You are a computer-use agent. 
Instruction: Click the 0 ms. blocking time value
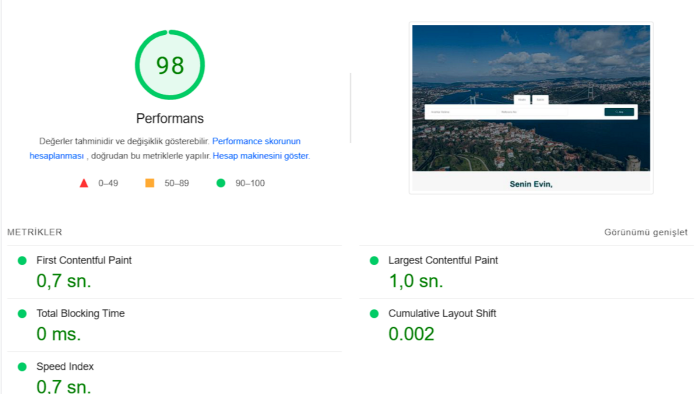click(58, 334)
